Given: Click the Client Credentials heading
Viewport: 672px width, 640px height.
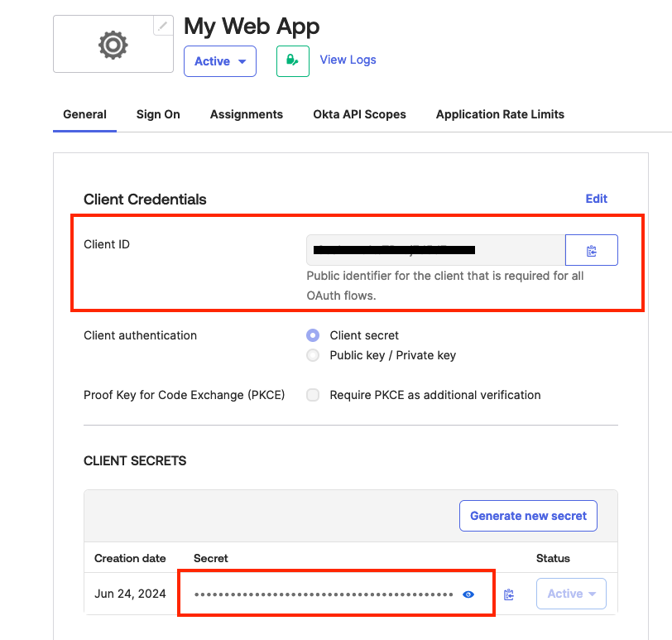Looking at the screenshot, I should (x=145, y=200).
